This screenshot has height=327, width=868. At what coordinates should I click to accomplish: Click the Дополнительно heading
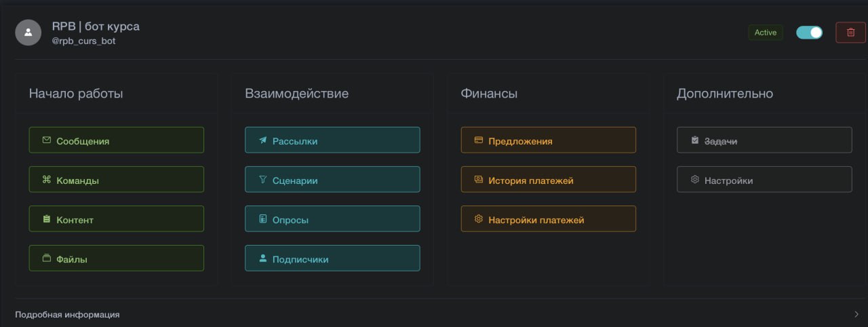(x=725, y=94)
